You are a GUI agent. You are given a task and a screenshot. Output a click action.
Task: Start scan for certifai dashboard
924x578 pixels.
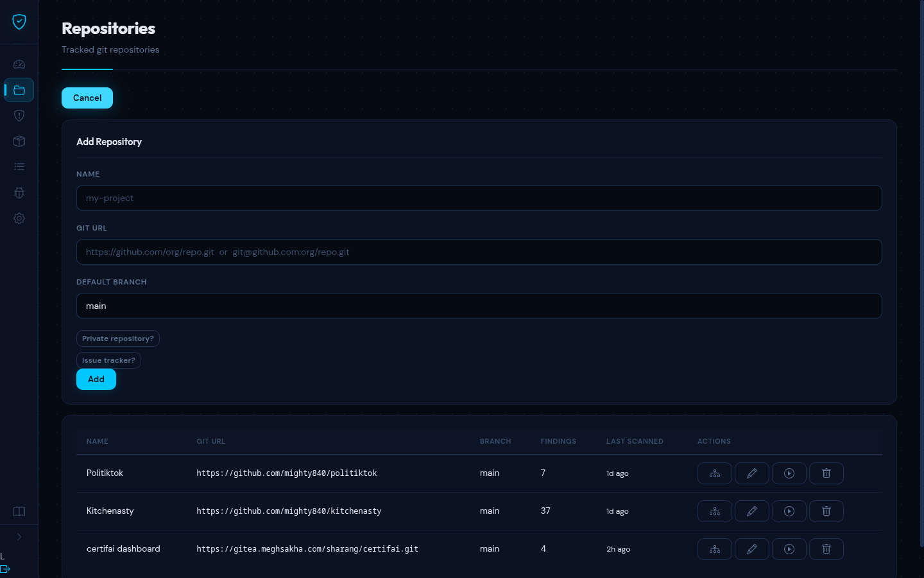pos(789,549)
